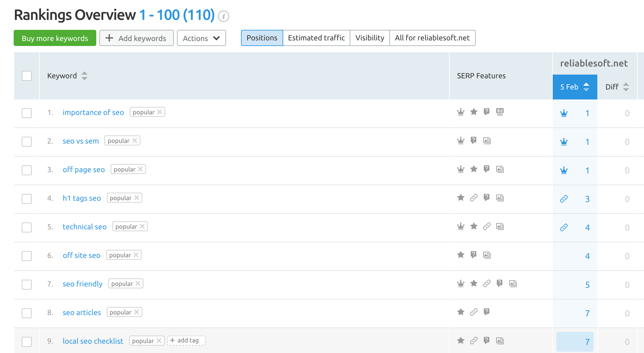Tick the select-all checkbox in table header
This screenshot has width=644, height=353.
[x=27, y=76]
